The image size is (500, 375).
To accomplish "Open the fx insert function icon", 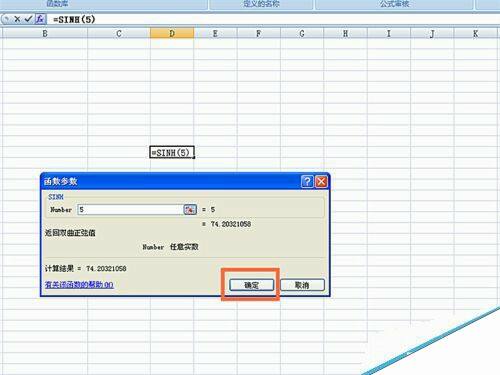I will (x=40, y=19).
